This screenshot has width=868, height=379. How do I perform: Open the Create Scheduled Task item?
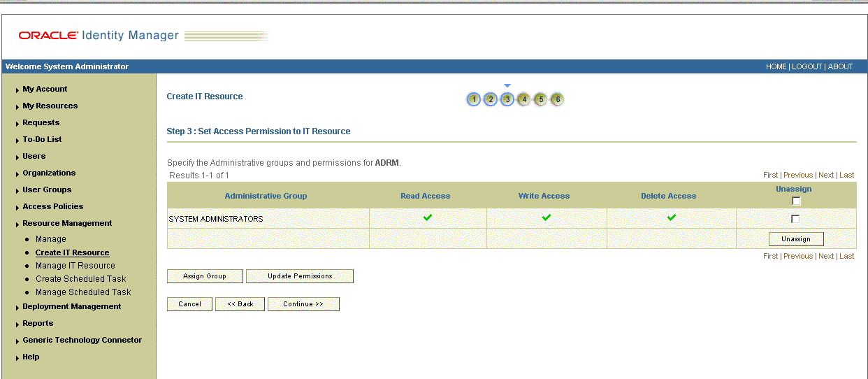coord(81,279)
